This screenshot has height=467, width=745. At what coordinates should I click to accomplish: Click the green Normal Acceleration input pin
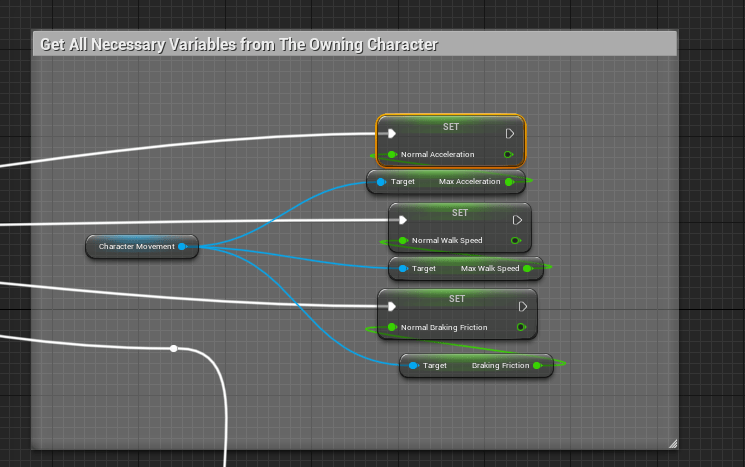(392, 155)
